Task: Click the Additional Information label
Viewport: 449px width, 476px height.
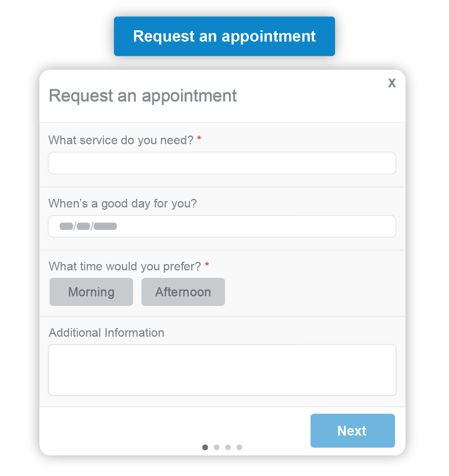Action: click(x=106, y=333)
